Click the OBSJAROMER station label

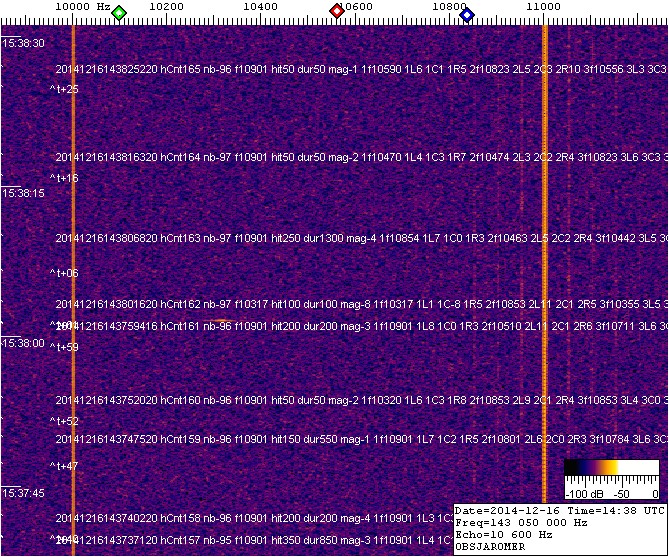click(x=490, y=547)
